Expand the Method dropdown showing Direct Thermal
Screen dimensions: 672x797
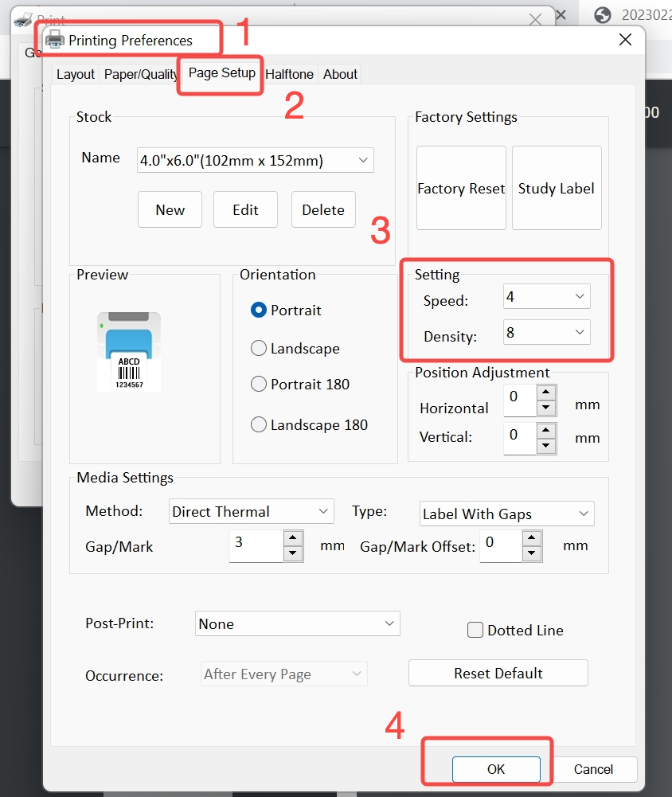251,512
